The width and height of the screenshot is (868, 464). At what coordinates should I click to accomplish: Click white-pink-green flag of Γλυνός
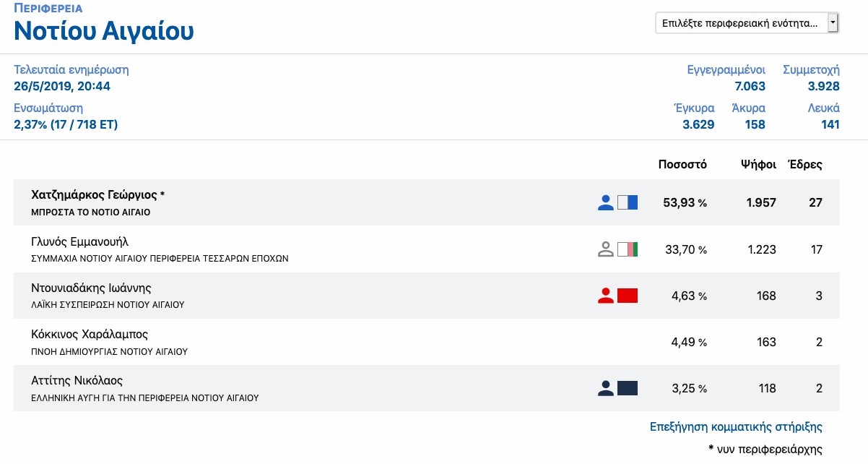628,249
